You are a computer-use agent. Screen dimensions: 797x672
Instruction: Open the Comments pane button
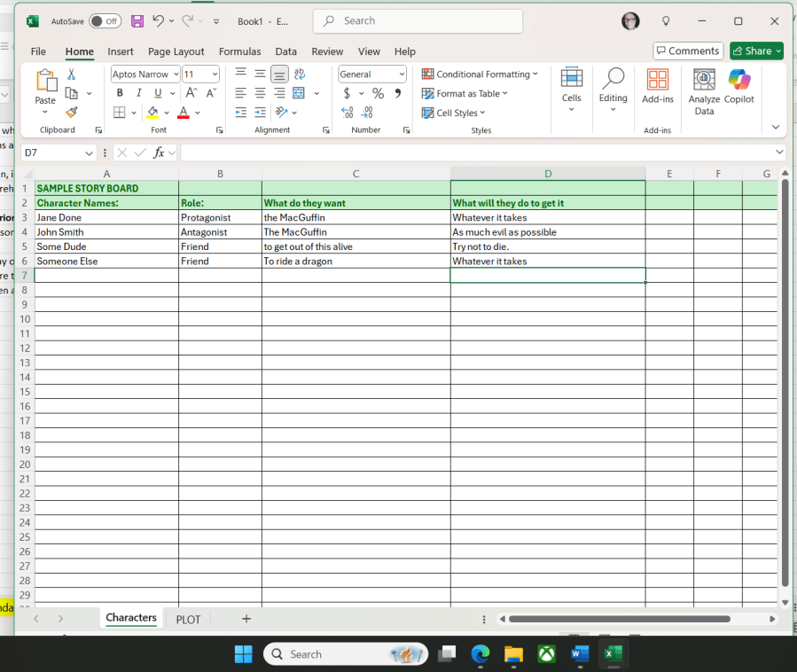point(688,51)
